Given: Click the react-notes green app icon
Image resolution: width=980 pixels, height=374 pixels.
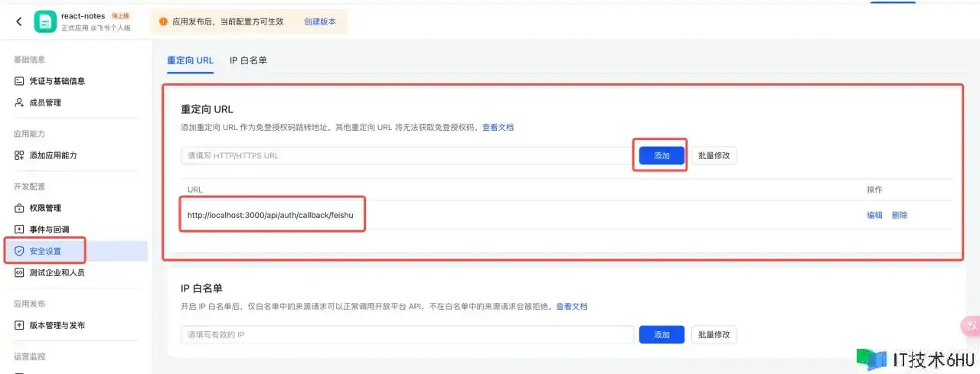Looking at the screenshot, I should coord(45,21).
